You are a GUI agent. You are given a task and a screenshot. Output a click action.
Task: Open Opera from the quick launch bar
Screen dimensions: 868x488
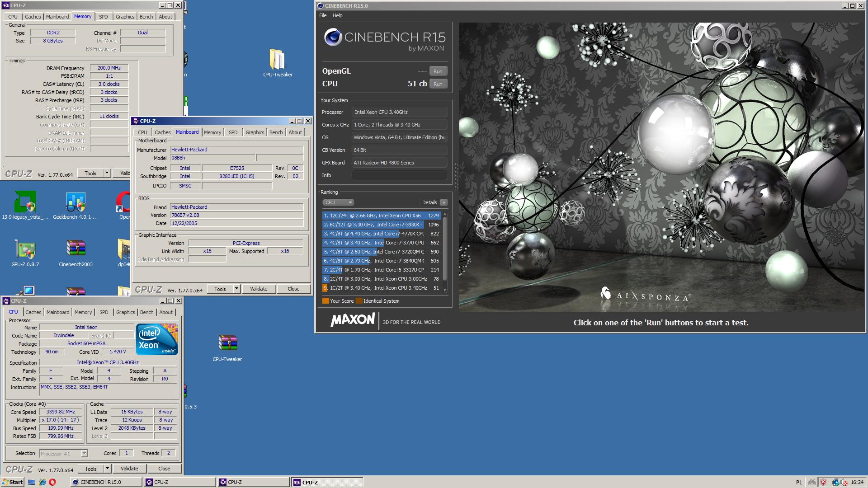[x=52, y=482]
